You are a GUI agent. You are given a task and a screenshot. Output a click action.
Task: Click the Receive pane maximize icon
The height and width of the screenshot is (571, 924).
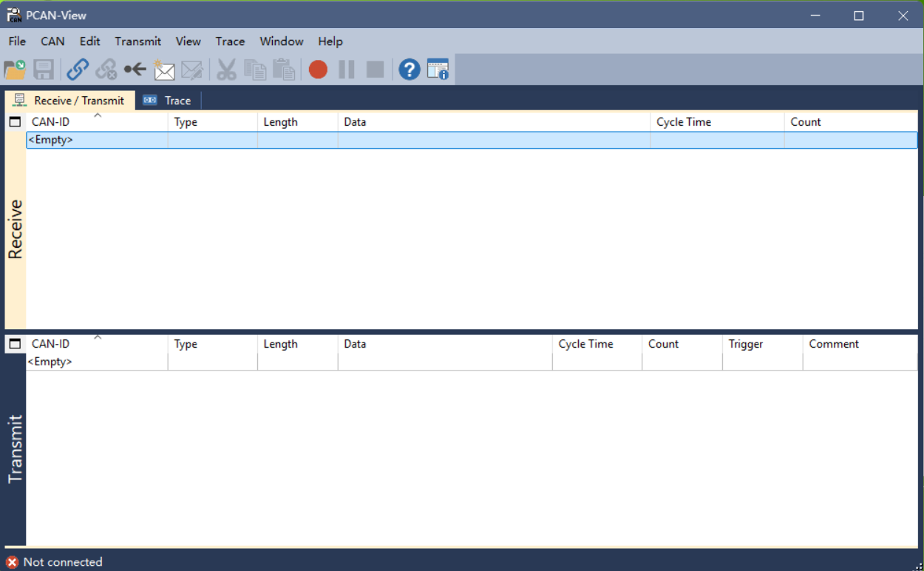pos(15,122)
